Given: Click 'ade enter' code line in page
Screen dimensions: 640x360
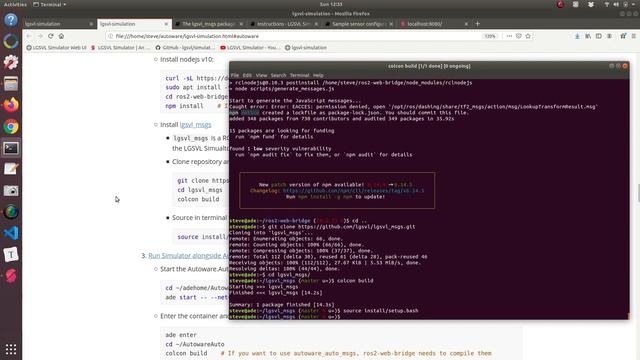Looking at the screenshot, I should 181,335.
